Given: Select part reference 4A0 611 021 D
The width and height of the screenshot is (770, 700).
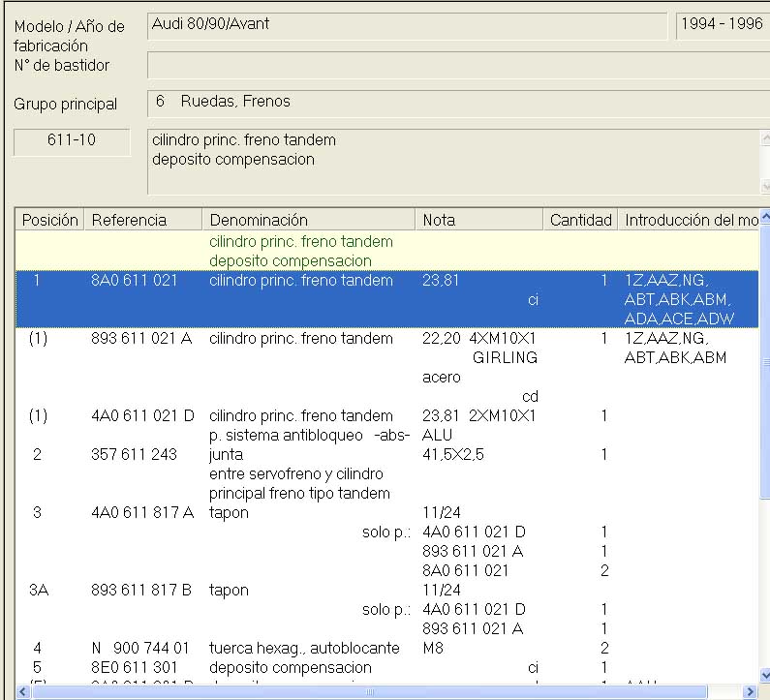Looking at the screenshot, I should [143, 415].
